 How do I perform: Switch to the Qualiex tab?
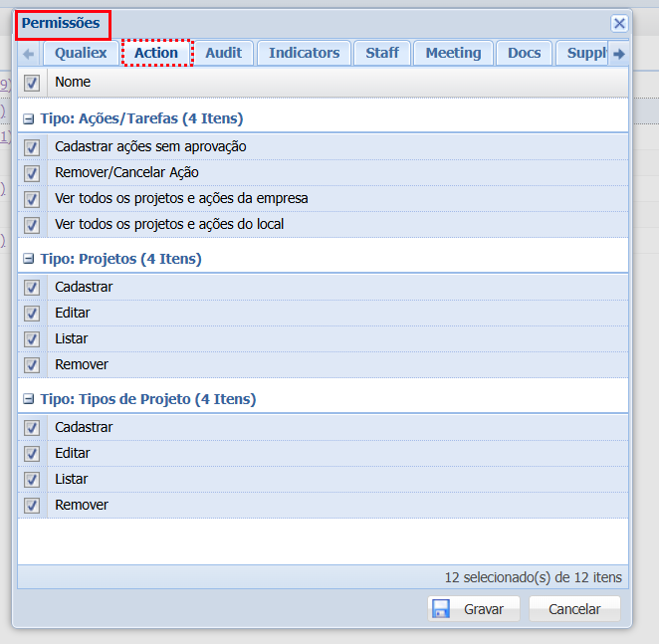click(x=81, y=53)
